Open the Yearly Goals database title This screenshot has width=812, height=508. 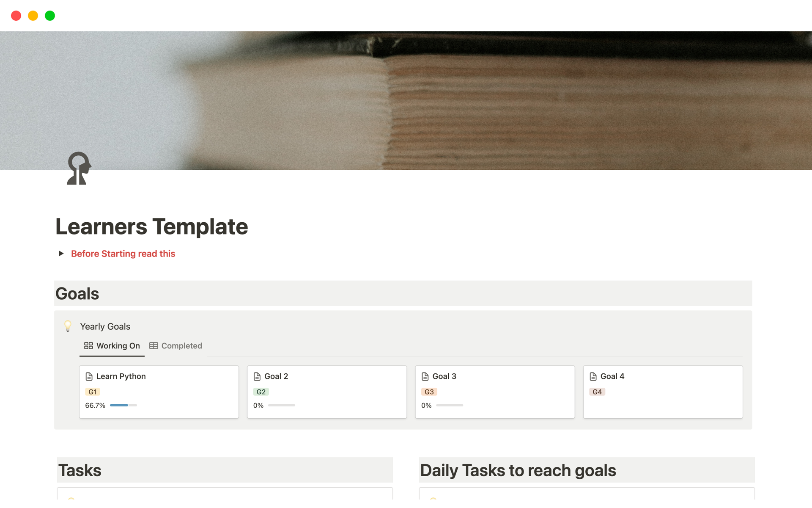[x=105, y=326]
